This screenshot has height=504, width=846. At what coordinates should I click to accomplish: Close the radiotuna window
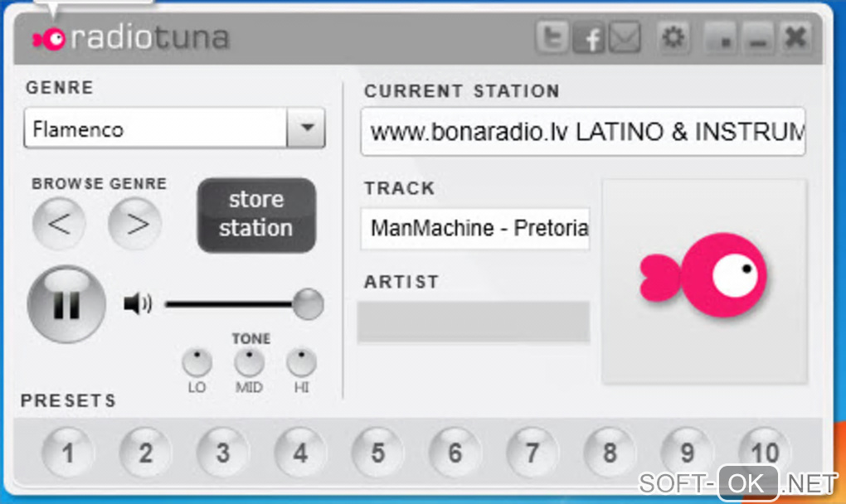[x=795, y=38]
